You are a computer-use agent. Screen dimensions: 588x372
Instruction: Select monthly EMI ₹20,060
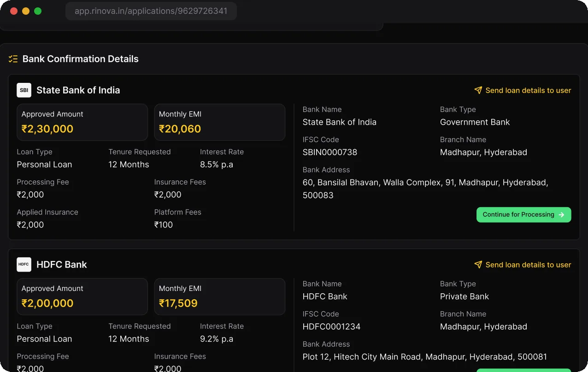click(180, 129)
